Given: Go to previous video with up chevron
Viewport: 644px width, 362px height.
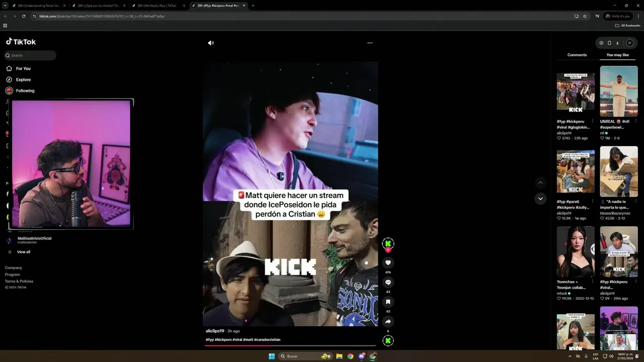Looking at the screenshot, I should [540, 183].
